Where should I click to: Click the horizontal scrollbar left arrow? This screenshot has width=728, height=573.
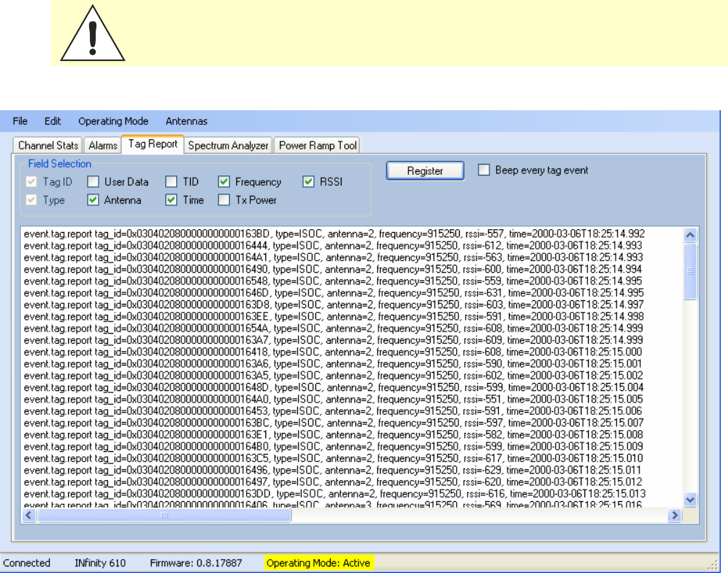coord(29,515)
